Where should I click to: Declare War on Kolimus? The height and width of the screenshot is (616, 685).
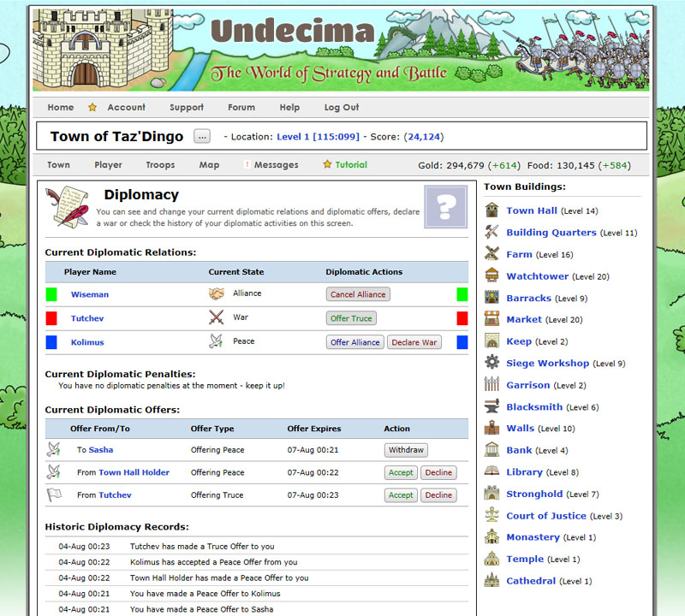(414, 341)
